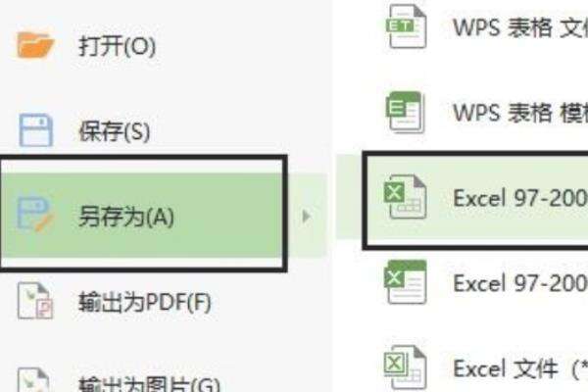Image resolution: width=588 pixels, height=392 pixels.
Task: Click the second Excel 97-2003 template icon
Action: [x=406, y=282]
